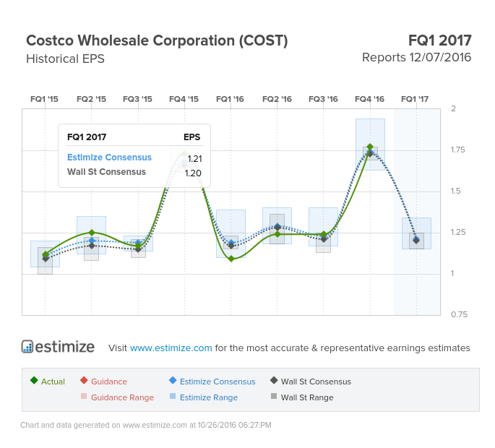Click Estimize Consensus label in tooltip

point(109,158)
